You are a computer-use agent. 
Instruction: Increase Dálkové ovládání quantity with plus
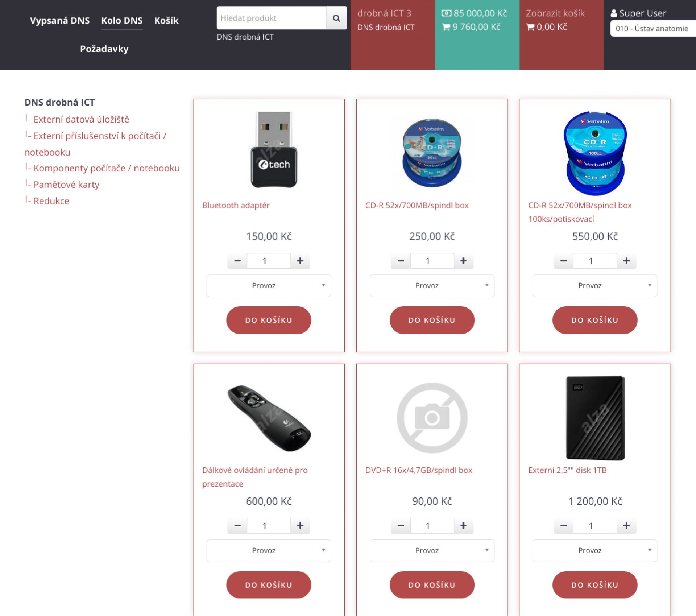[x=300, y=525]
